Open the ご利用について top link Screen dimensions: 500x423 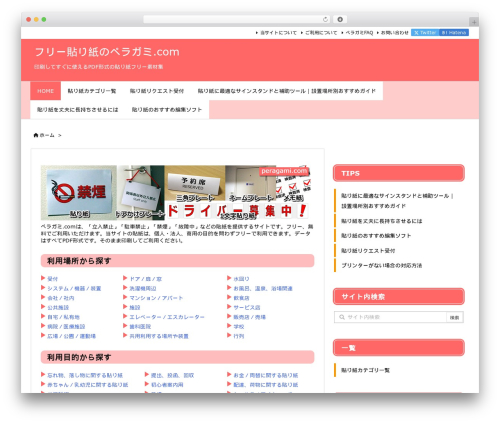(x=321, y=33)
